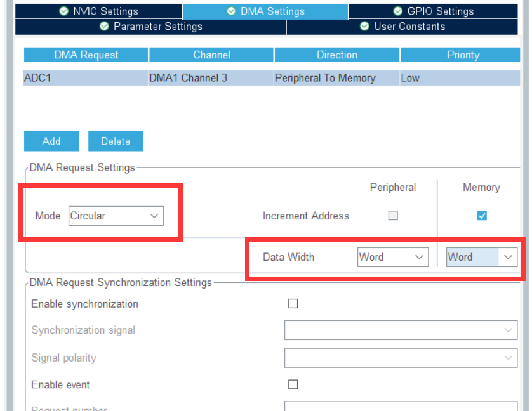Screen dimensions: 532x411
Task: Uncheck Memory Increment Address checkbox
Action: coord(482,216)
